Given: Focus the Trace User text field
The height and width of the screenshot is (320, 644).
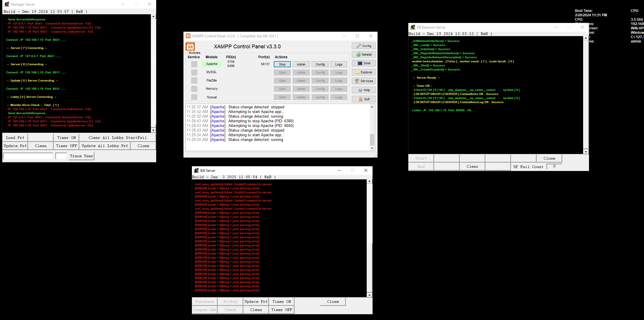Looking at the screenshot, I should tap(28, 156).
